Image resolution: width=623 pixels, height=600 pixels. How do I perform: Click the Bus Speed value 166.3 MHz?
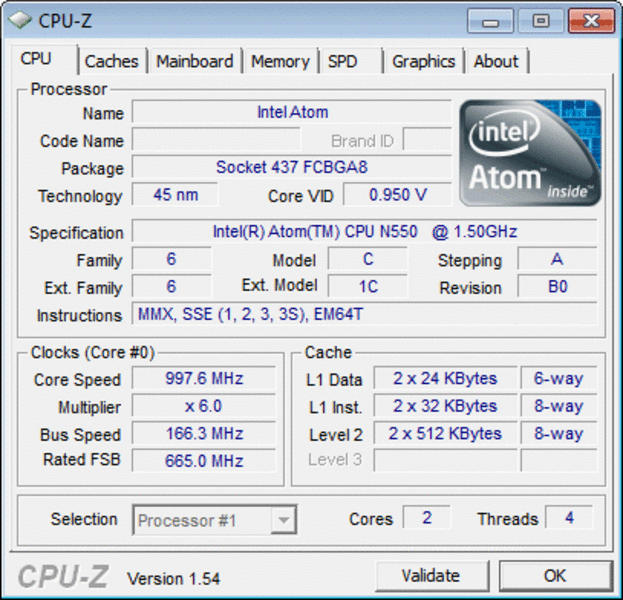pos(204,433)
